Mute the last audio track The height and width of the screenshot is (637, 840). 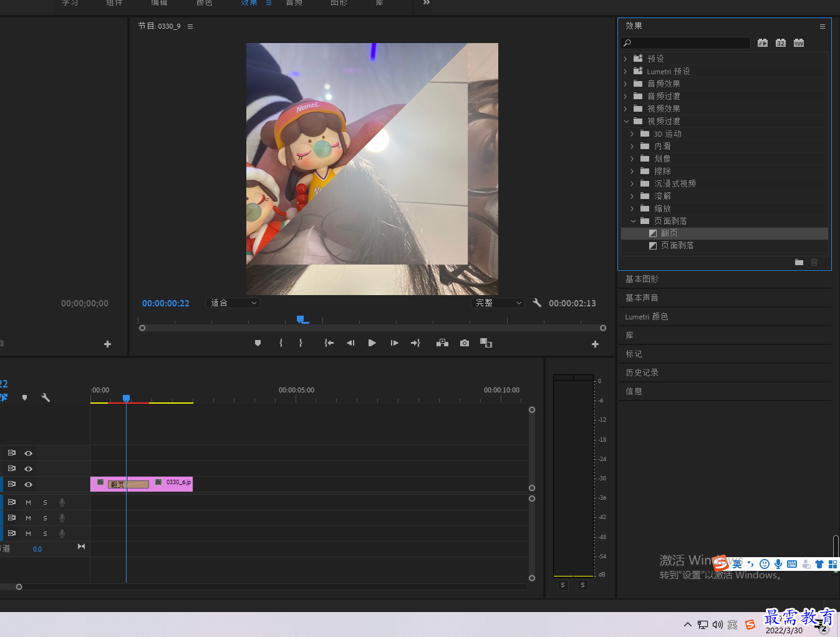(28, 533)
